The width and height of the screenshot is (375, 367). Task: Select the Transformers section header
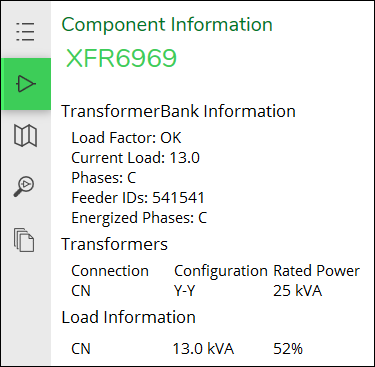coord(114,244)
